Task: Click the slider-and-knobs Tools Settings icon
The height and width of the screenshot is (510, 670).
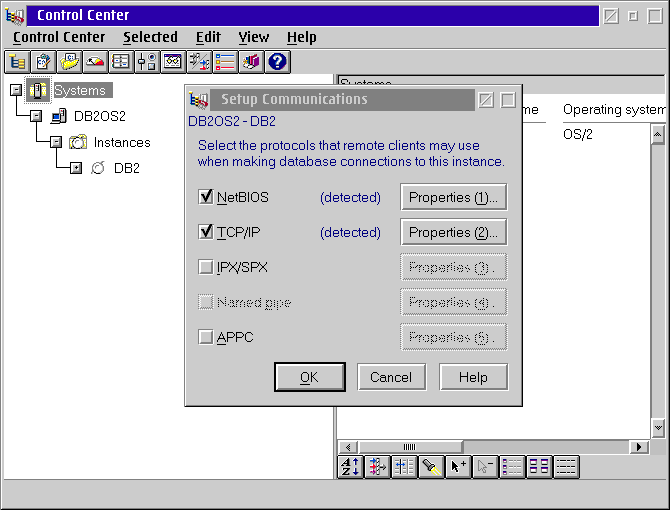Action: (x=147, y=62)
